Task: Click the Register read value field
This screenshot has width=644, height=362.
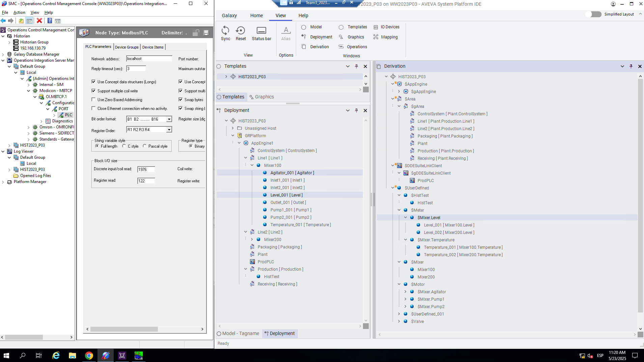Action: (146, 181)
